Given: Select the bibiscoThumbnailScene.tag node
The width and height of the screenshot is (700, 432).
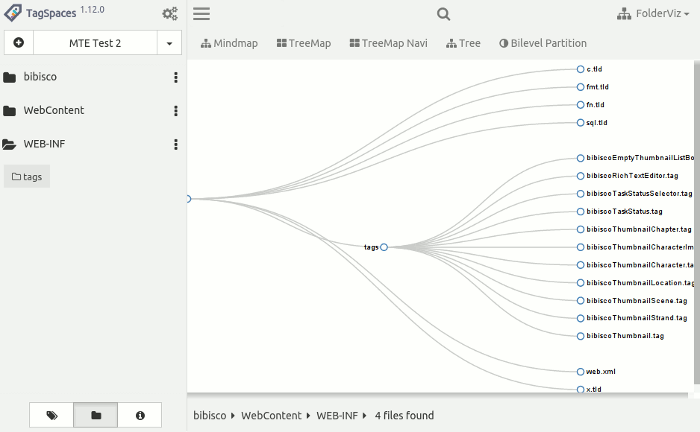Looking at the screenshot, I should (x=632, y=301).
